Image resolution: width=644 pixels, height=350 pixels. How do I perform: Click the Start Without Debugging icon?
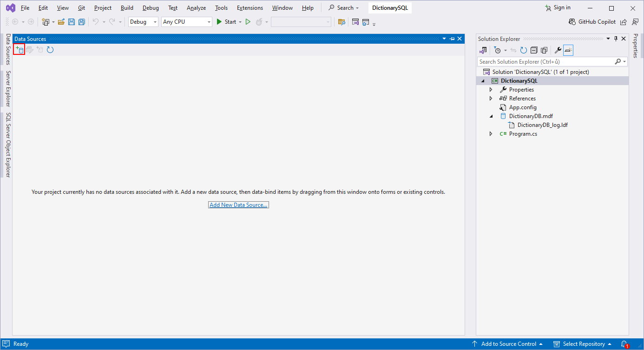[x=248, y=22]
